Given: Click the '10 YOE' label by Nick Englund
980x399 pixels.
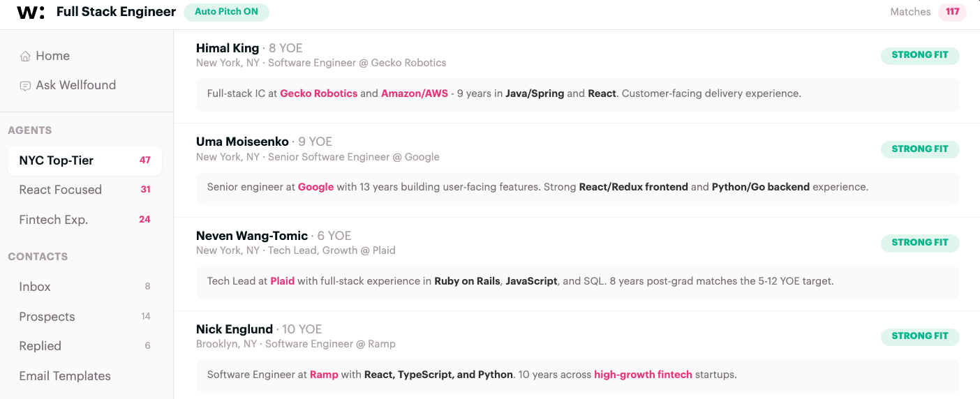Looking at the screenshot, I should point(302,329).
